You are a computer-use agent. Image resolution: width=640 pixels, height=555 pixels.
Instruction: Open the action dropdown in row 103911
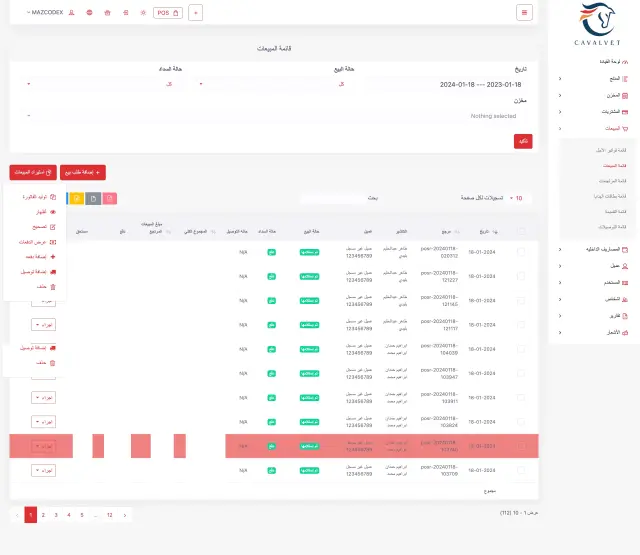coord(43,397)
